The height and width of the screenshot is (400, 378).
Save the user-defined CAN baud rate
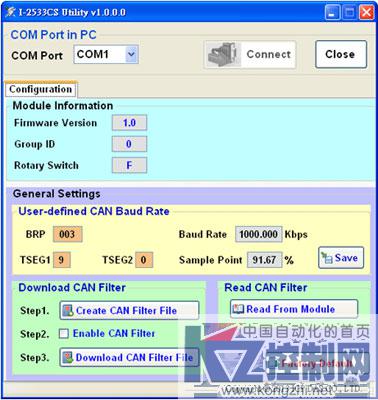tap(341, 258)
